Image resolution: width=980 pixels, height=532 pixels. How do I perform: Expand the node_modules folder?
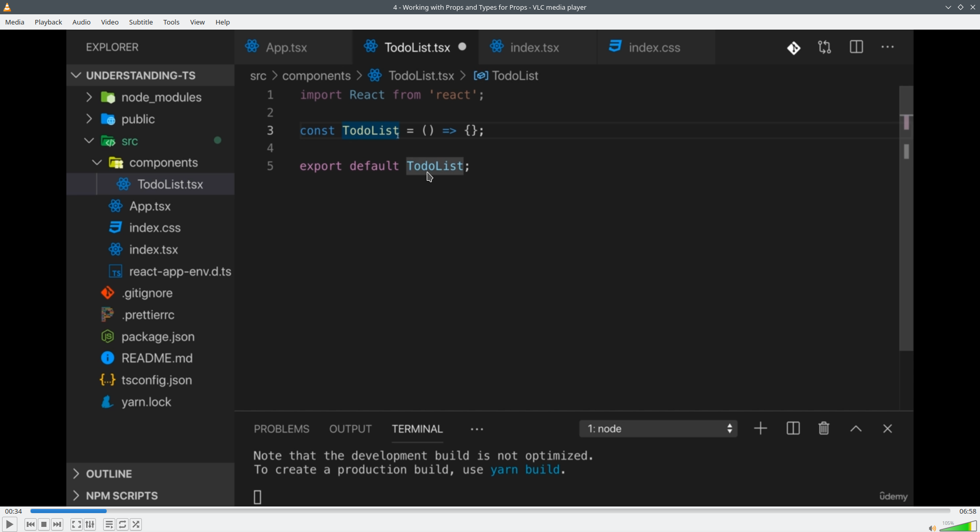click(150, 98)
